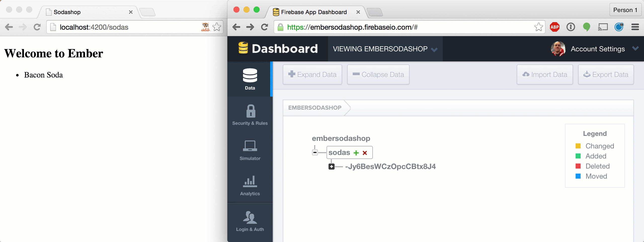Open the Ember Inspector extension icon
The image size is (644, 242).
pyautogui.click(x=205, y=27)
